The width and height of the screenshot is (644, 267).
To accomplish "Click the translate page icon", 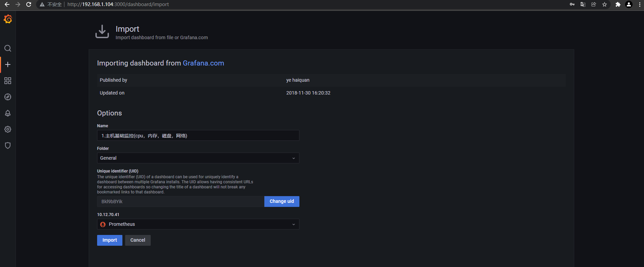I will click(x=583, y=4).
